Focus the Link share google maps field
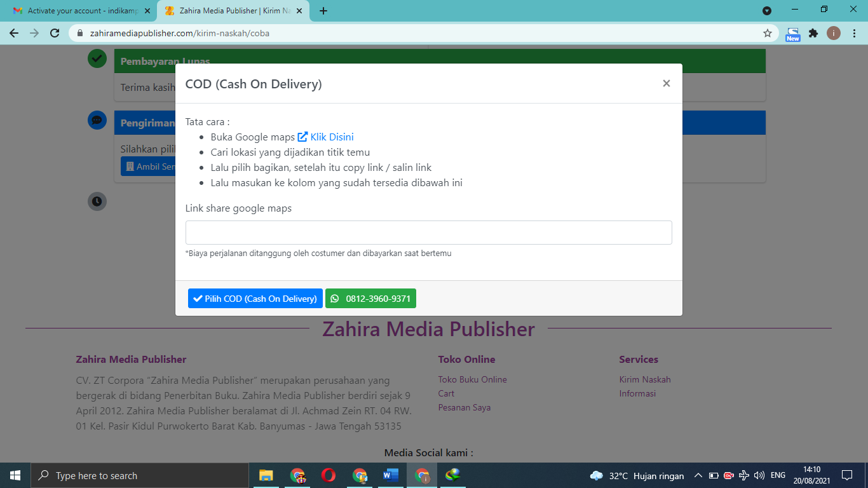 pyautogui.click(x=429, y=233)
